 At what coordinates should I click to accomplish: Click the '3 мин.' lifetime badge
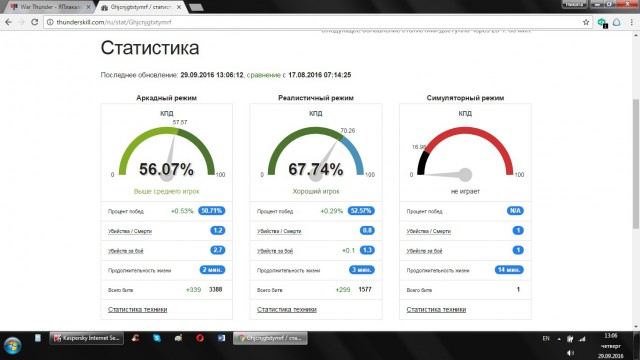click(362, 270)
